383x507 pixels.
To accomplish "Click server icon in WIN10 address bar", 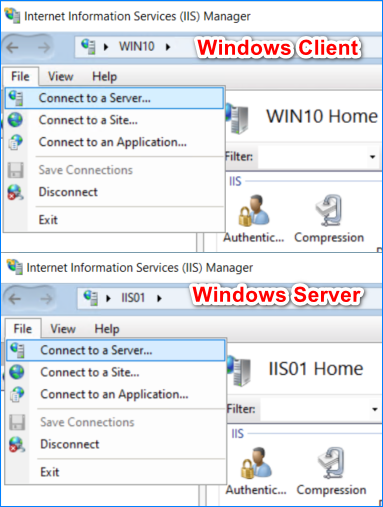I will coord(89,47).
